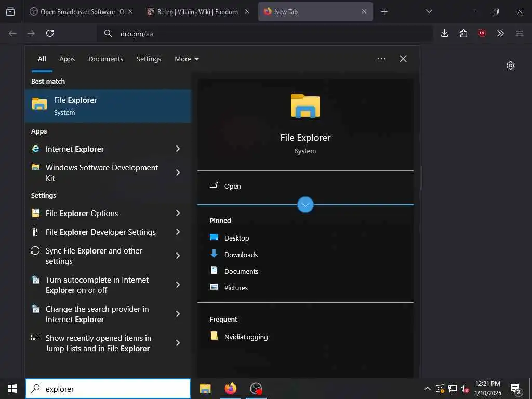The image size is (532, 399).
Task: Click Change the search provider icon
Action: point(35,309)
